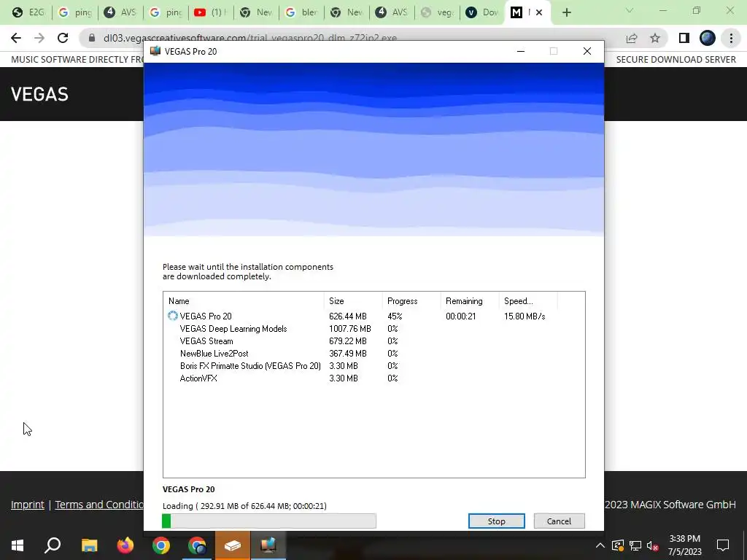Click the VEGAS Pro 20 title bar icon
Viewport: 747px width, 560px height.
(x=155, y=51)
